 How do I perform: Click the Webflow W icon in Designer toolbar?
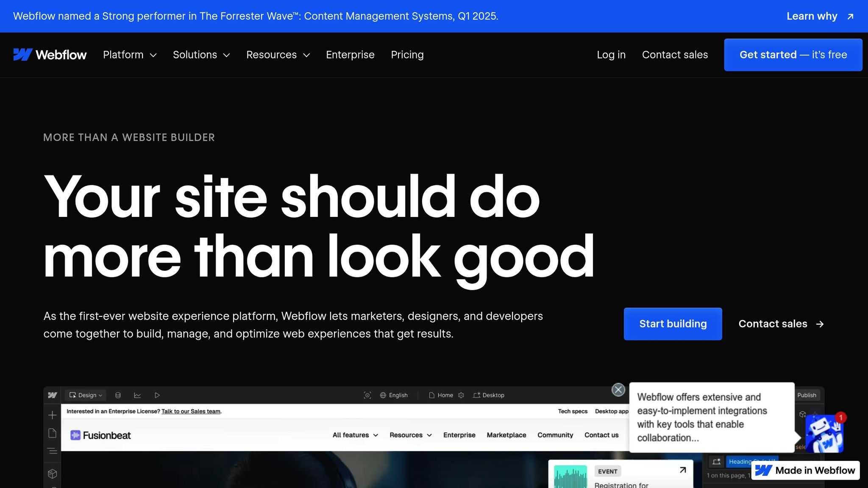53,395
